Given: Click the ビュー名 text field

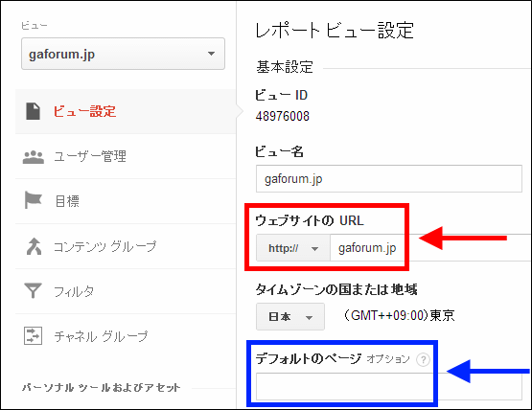Looking at the screenshot, I should (389, 179).
